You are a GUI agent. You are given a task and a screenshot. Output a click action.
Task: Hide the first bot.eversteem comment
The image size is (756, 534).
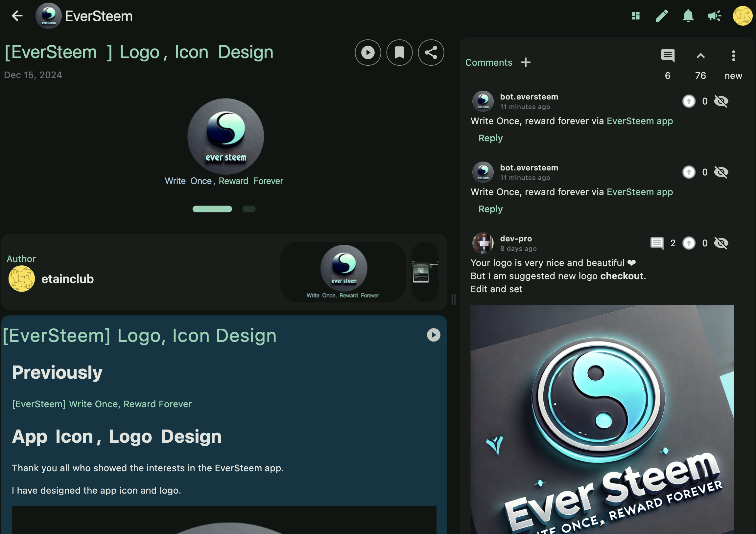[x=721, y=101]
